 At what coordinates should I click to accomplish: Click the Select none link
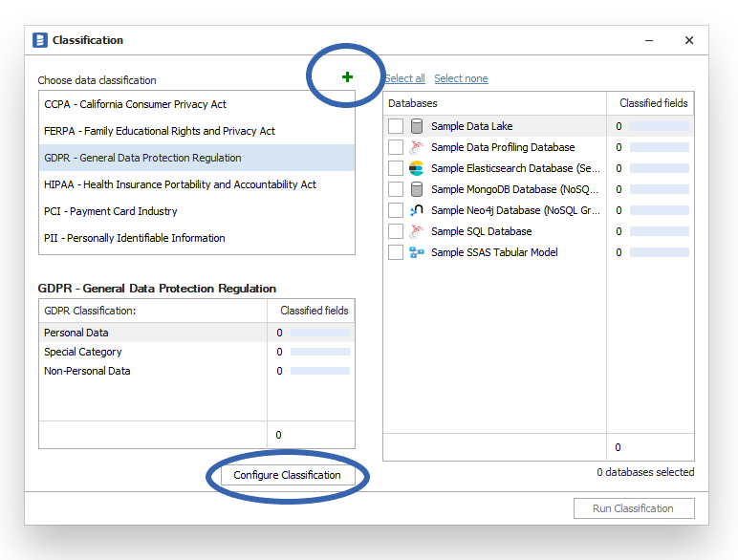[461, 78]
